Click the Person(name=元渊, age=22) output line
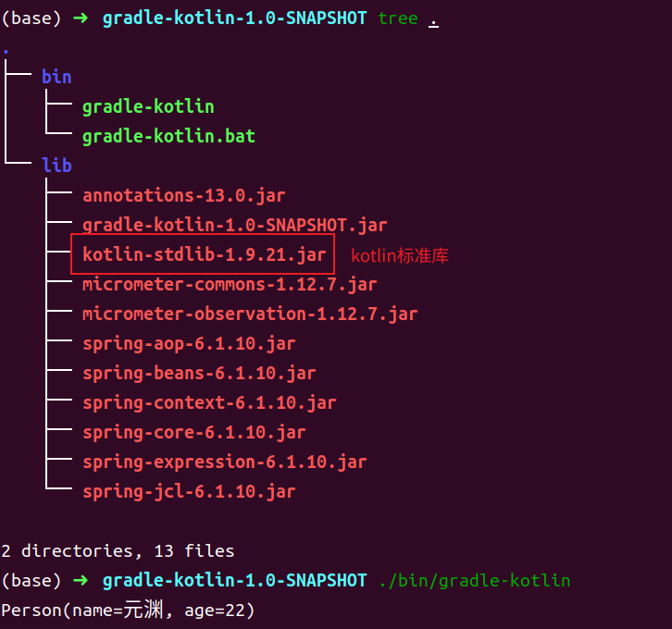 click(128, 610)
